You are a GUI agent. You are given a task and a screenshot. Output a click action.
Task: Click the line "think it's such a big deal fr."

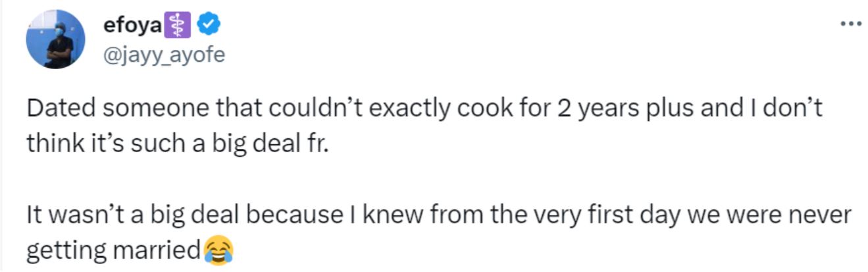(176, 142)
